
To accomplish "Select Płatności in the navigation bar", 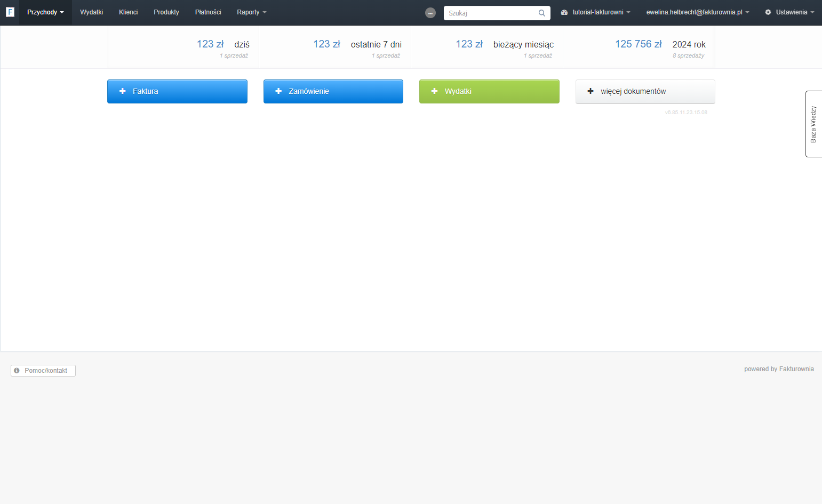I will pyautogui.click(x=208, y=12).
